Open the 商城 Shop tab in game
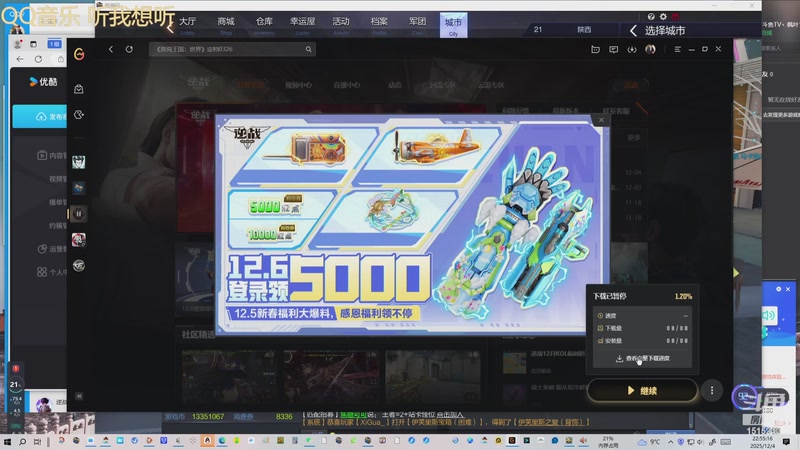This screenshot has width=800, height=450. 226,24
